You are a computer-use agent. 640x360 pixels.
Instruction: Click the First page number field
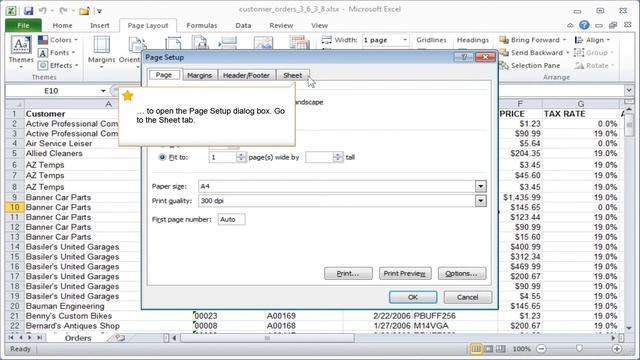click(231, 220)
